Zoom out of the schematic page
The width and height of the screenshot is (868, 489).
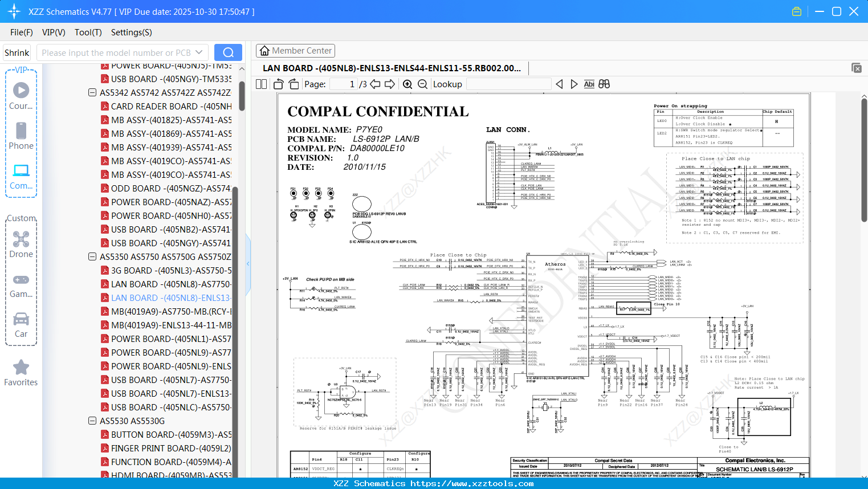coord(422,84)
